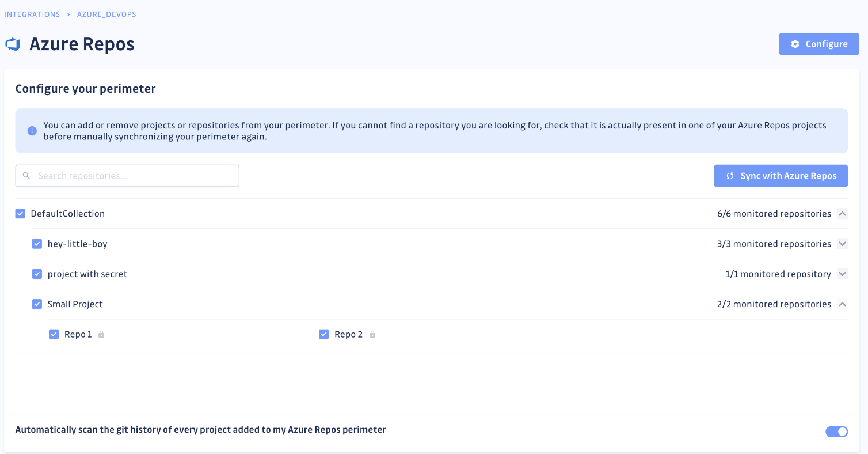Disable automatic git history scan toggle
The image size is (868, 454).
(837, 432)
